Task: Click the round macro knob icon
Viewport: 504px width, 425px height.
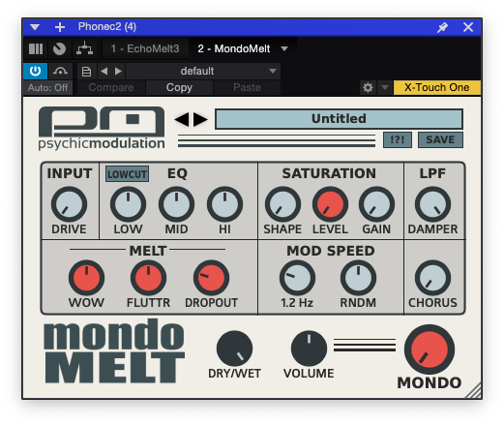Action: click(59, 49)
